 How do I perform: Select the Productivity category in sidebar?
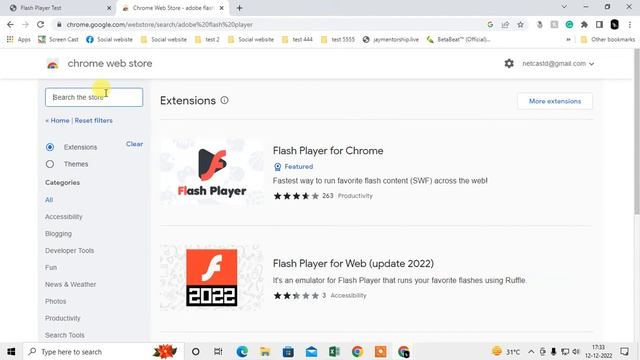pos(62,318)
